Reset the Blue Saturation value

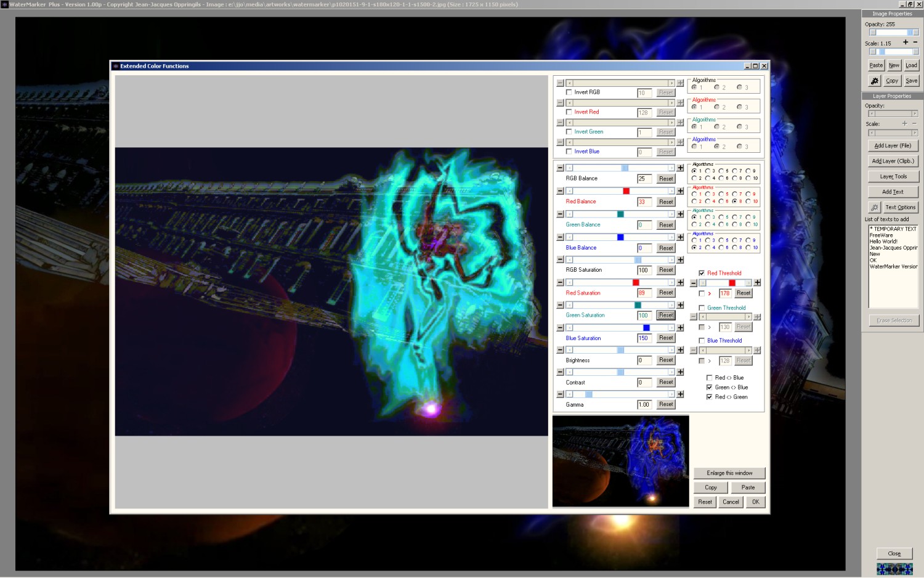pyautogui.click(x=666, y=338)
